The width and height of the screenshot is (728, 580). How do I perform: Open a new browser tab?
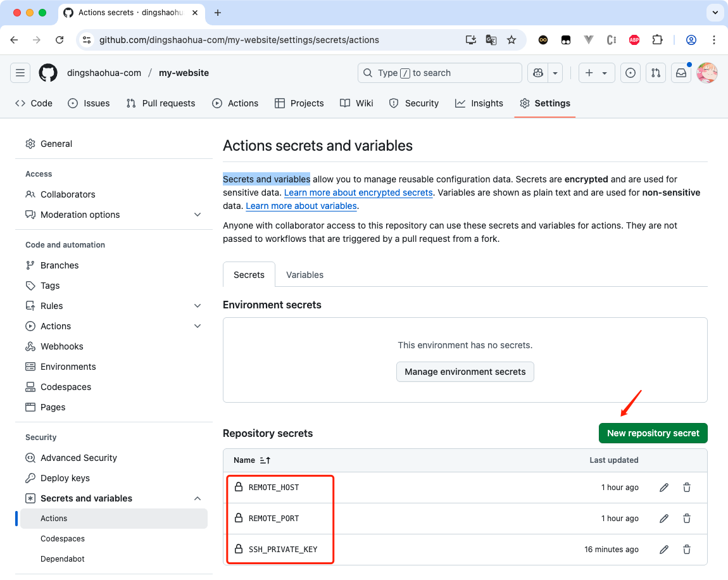coord(217,13)
